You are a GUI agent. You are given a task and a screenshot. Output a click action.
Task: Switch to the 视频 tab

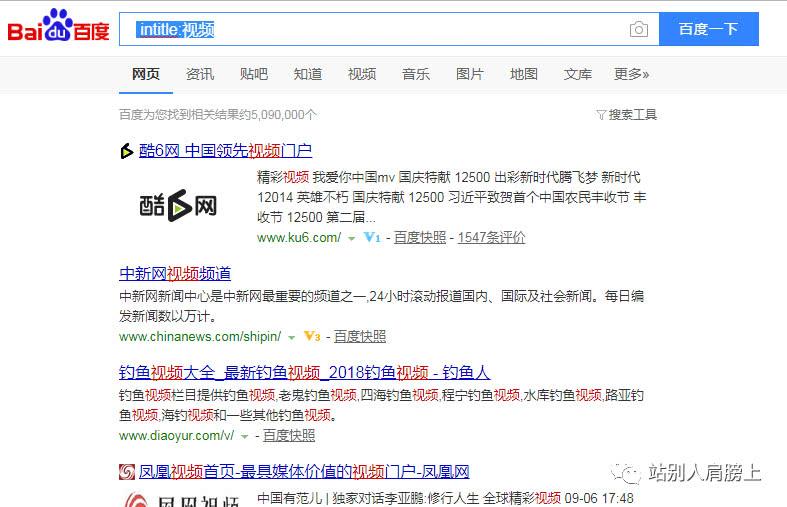(x=362, y=74)
